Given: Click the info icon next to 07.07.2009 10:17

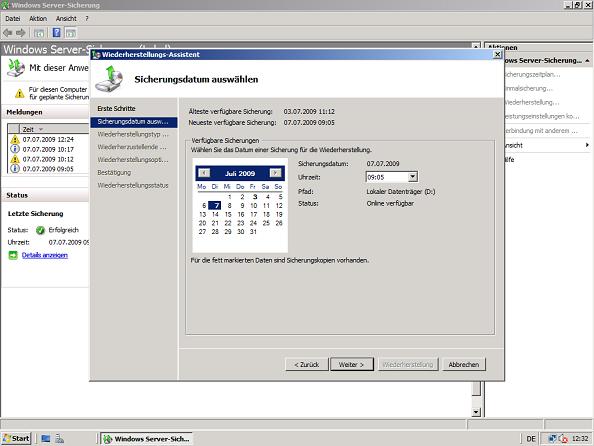Looking at the screenshot, I should [x=15, y=149].
